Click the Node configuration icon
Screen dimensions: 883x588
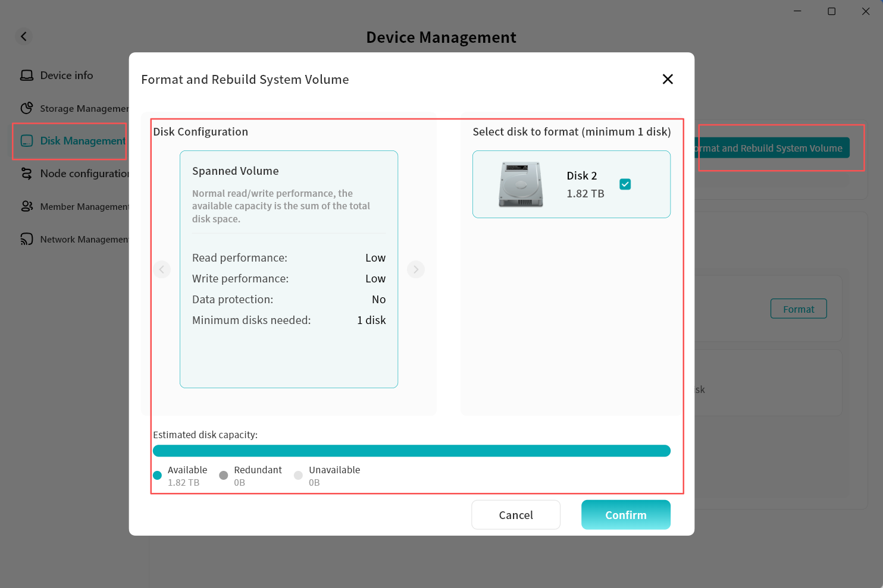[x=27, y=174]
